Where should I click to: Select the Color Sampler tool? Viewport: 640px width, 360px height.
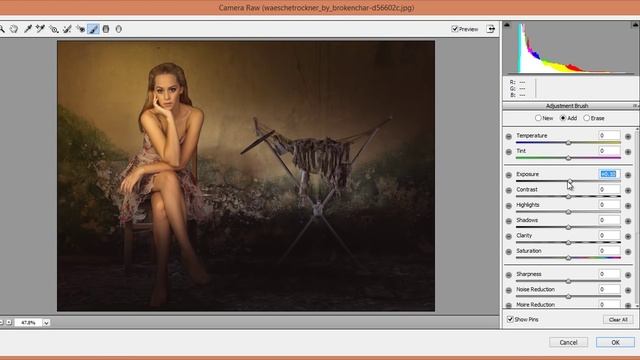point(40,29)
